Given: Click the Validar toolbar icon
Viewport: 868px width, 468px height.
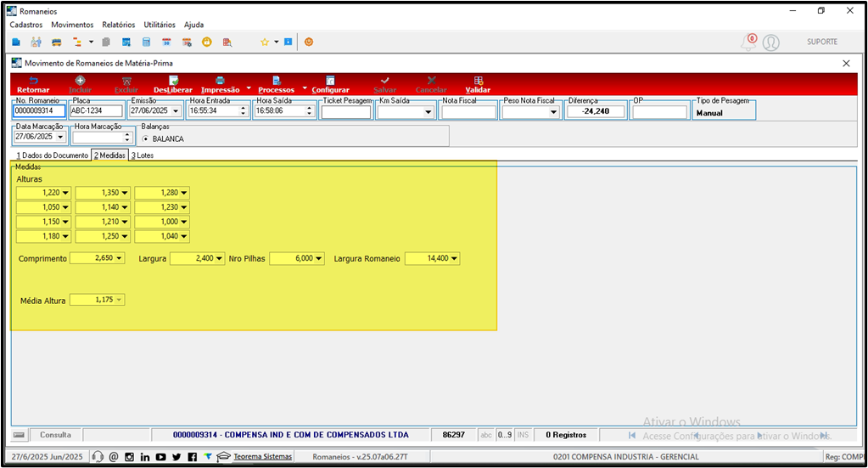Looking at the screenshot, I should click(x=479, y=81).
